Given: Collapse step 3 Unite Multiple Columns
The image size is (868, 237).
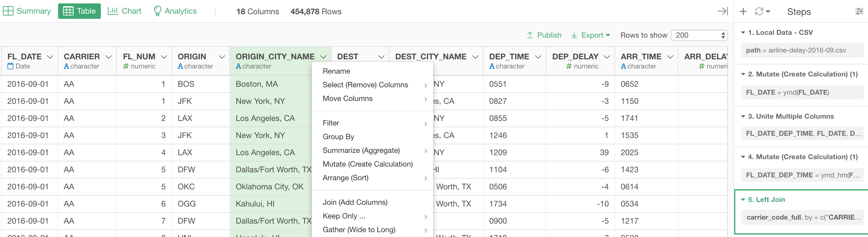Looking at the screenshot, I should [743, 116].
